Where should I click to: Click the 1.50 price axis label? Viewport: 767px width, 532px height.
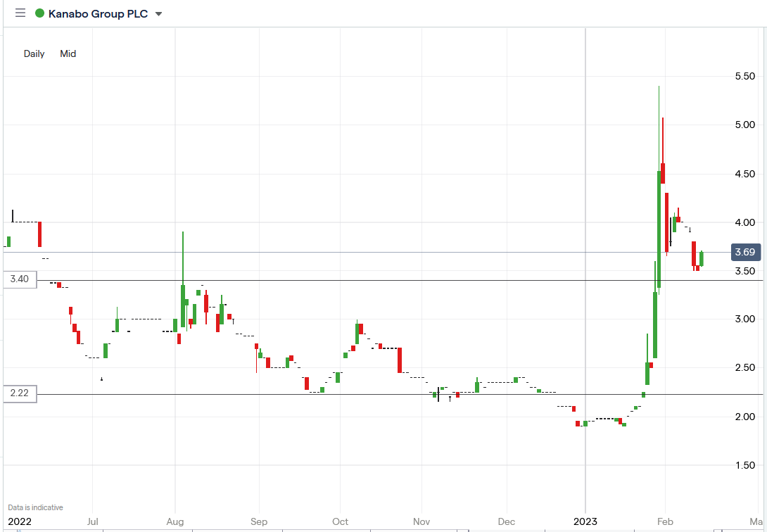point(745,465)
